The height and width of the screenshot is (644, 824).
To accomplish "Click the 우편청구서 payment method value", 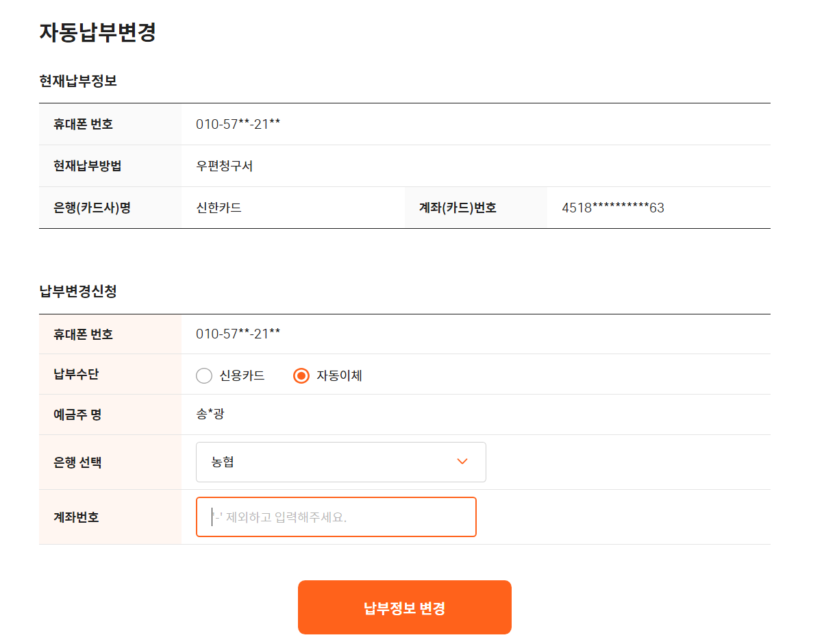I will (225, 166).
